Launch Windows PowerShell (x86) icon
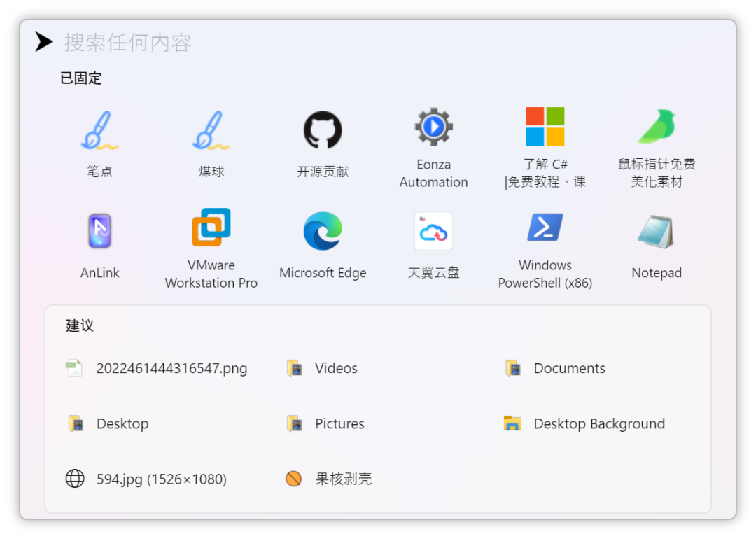Viewport: 756px width, 539px height. (x=545, y=227)
